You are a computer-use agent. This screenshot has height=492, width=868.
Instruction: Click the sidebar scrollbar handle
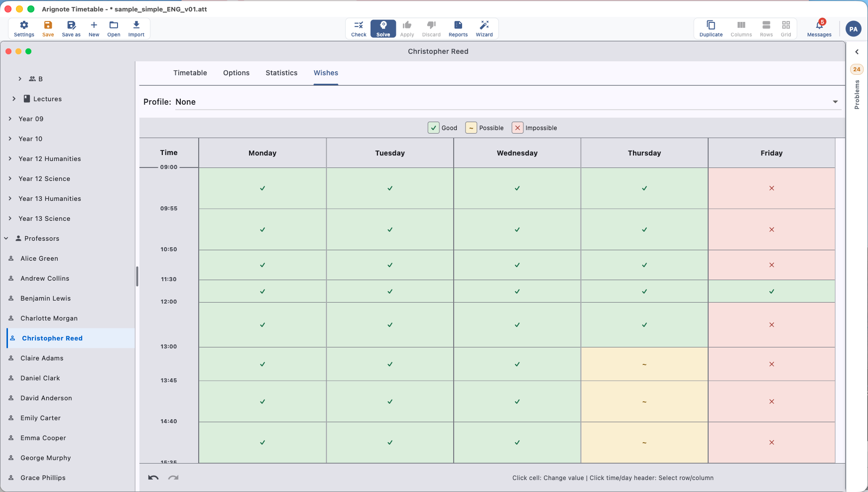137,276
